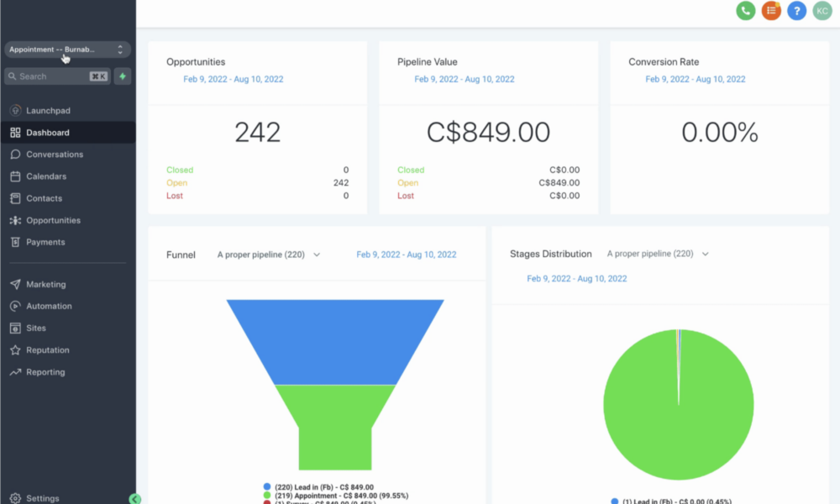Open Contacts in the sidebar
This screenshot has width=840, height=504.
(44, 198)
